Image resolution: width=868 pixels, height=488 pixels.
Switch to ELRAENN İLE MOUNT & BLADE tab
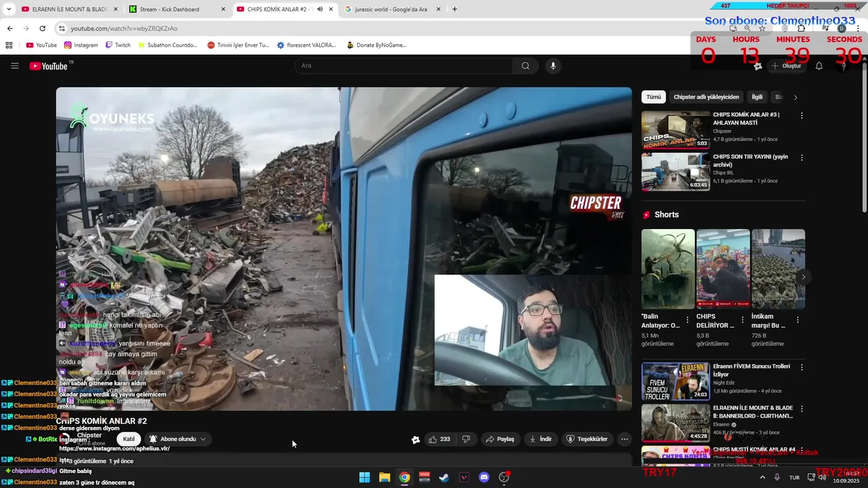tap(69, 9)
